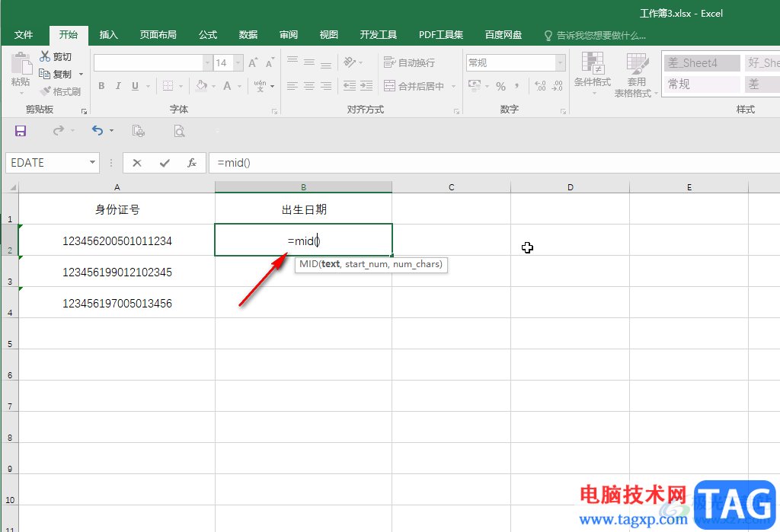Screen dimensions: 780x532
Task: Click the formula bar containing =mid()
Action: tap(494, 163)
